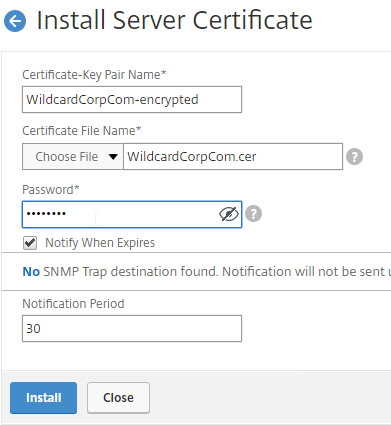Click the Certificate File Name label
This screenshot has width=391, height=425.
[82, 131]
